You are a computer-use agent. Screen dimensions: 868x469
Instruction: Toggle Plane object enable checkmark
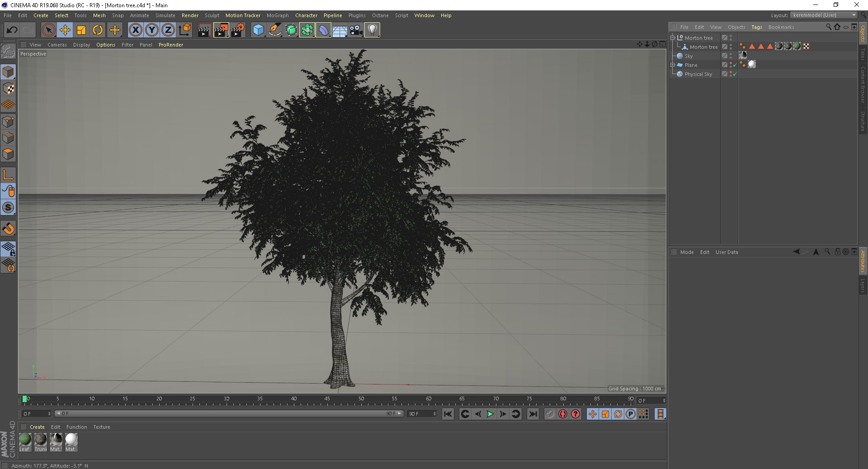click(x=735, y=65)
